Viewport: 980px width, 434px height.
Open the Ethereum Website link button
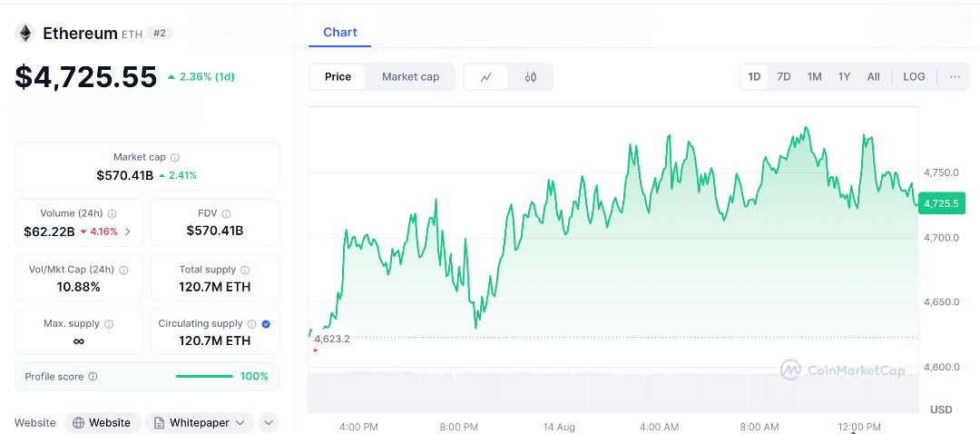(103, 423)
